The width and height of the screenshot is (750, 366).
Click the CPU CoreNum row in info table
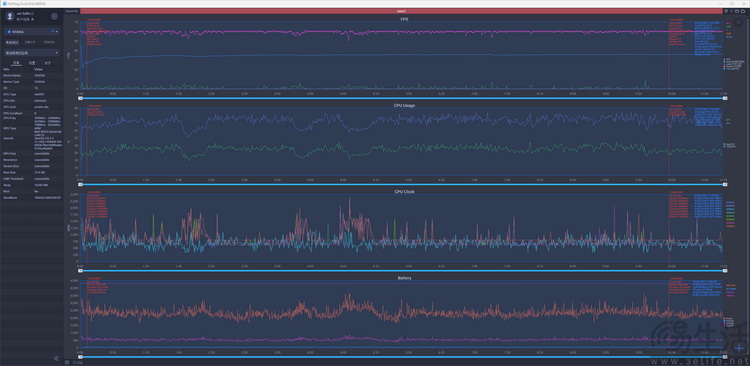(x=32, y=113)
